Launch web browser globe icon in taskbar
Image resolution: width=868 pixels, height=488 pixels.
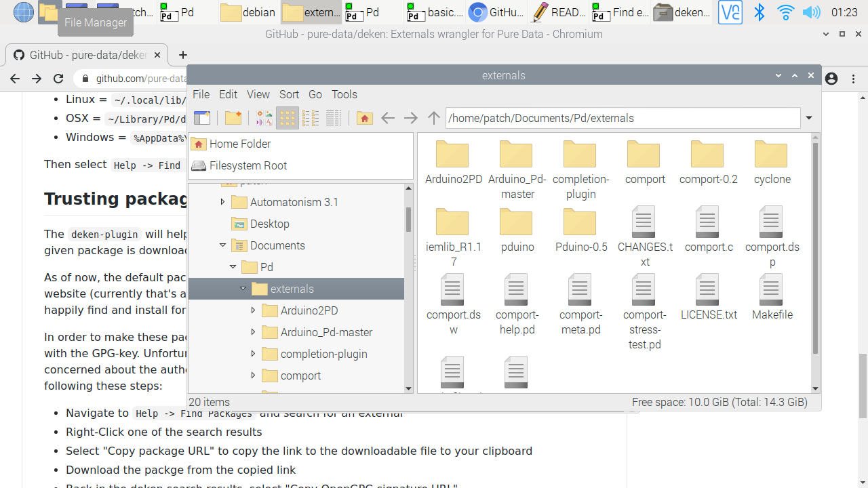(x=23, y=12)
